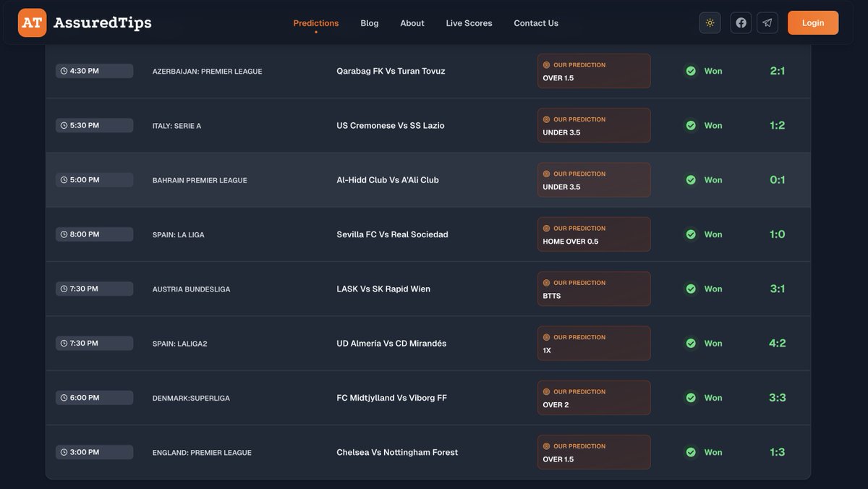Click the prediction target icon above OVER 2

click(x=546, y=391)
